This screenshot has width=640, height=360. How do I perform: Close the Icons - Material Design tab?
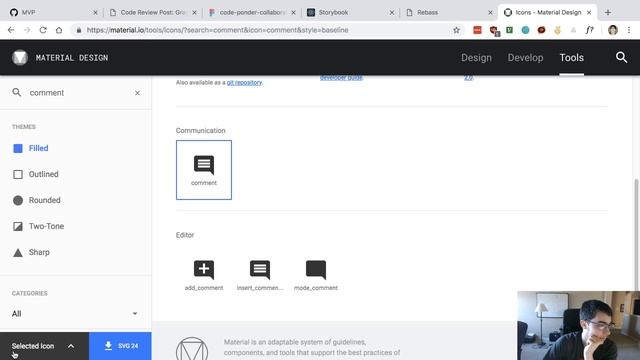pos(589,13)
